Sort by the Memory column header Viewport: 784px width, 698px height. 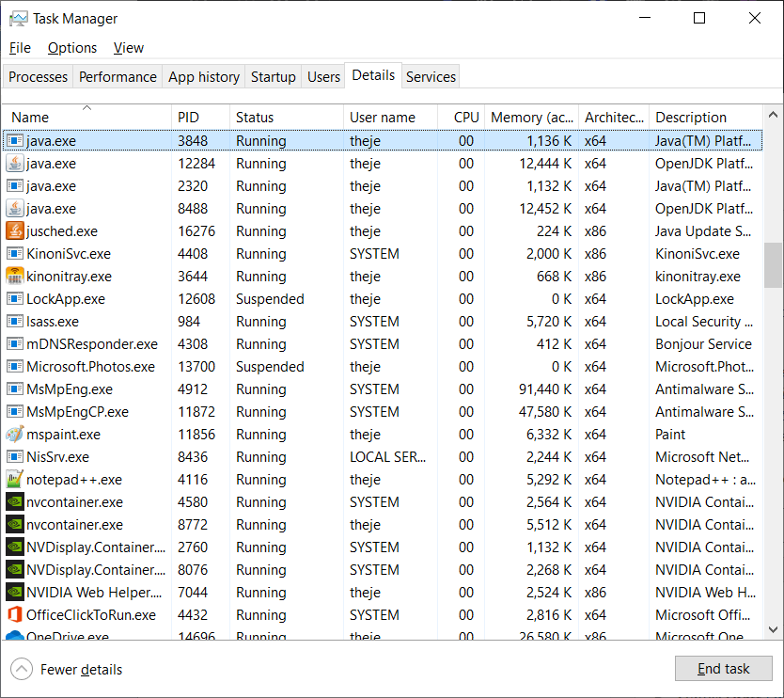pos(531,117)
